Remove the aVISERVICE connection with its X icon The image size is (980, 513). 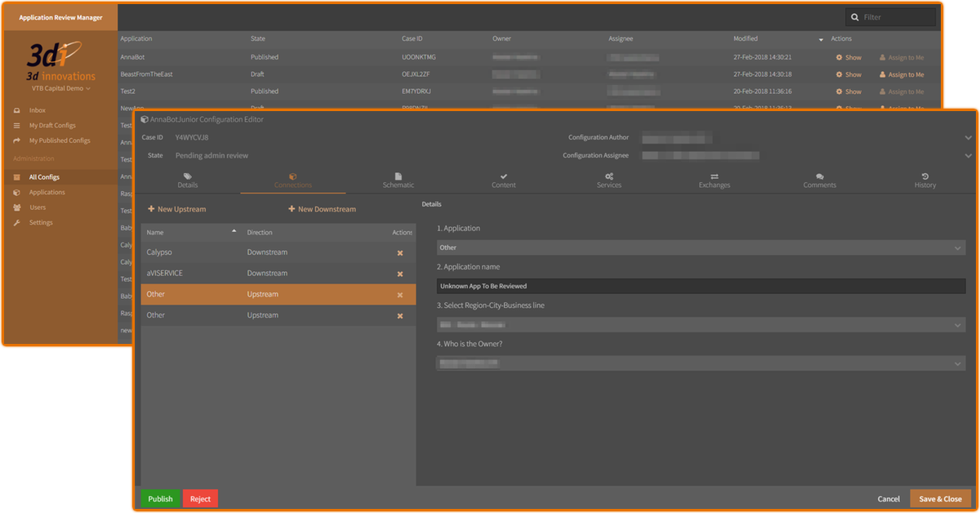400,274
